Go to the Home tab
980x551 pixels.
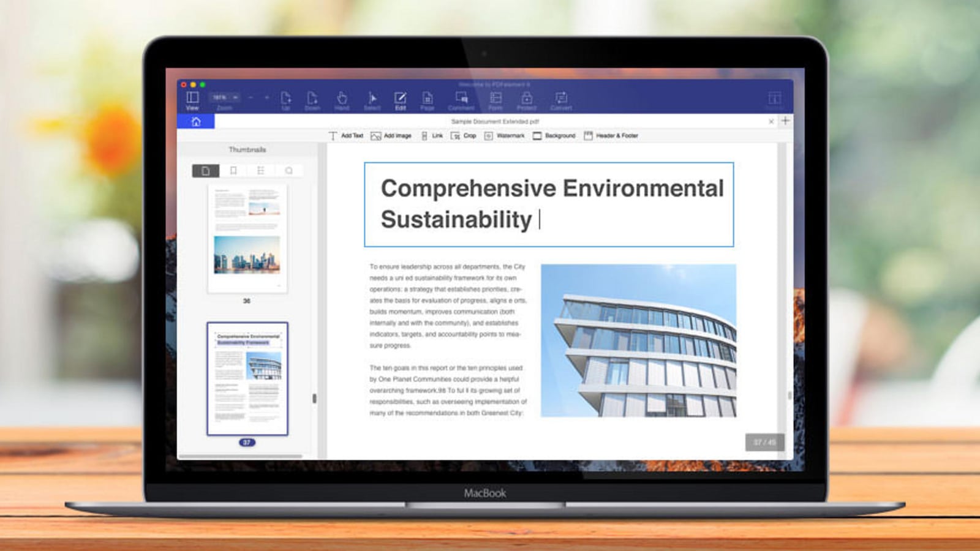pos(196,121)
